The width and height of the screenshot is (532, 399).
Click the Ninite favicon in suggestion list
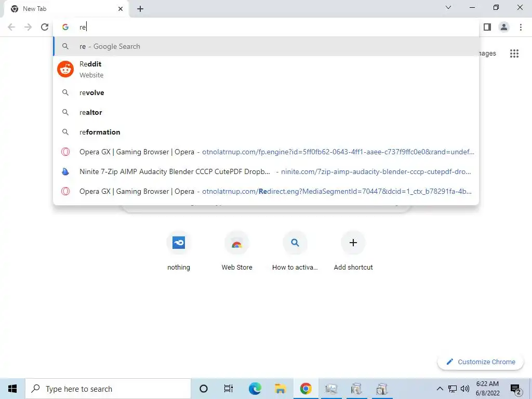[x=65, y=171]
